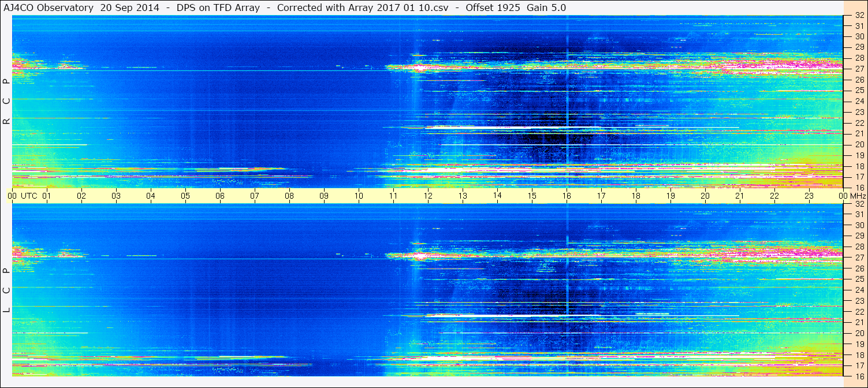868x388 pixels.
Task: Click the '05' hour tick label
Action: [185, 196]
